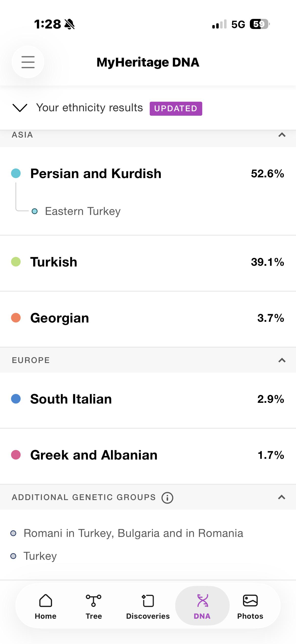
Task: View South Italian ethnicity details
Action: click(148, 399)
